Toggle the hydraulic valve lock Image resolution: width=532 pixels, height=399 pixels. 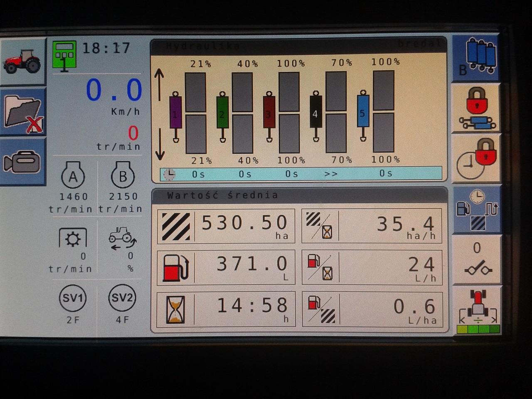(x=476, y=109)
